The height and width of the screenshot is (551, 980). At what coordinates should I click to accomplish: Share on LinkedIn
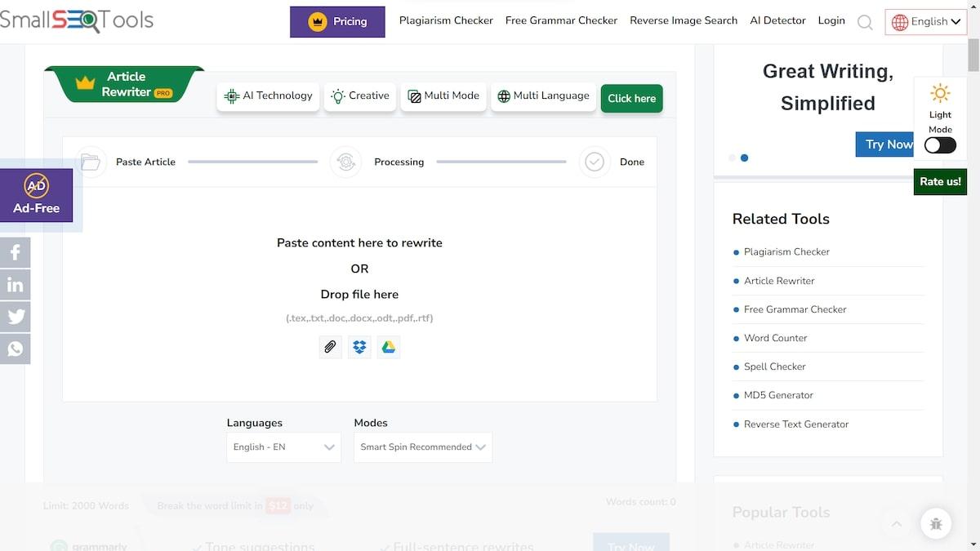click(15, 285)
